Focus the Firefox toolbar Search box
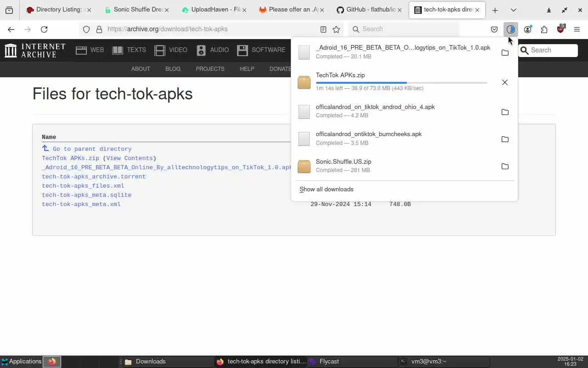Screen dimensions: 588x368 click(403, 29)
